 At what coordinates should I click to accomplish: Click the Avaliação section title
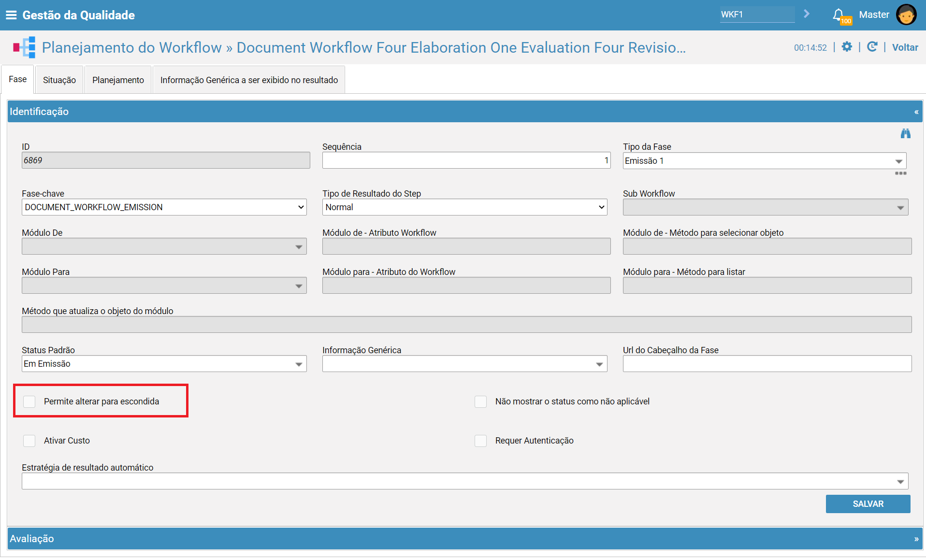32,539
